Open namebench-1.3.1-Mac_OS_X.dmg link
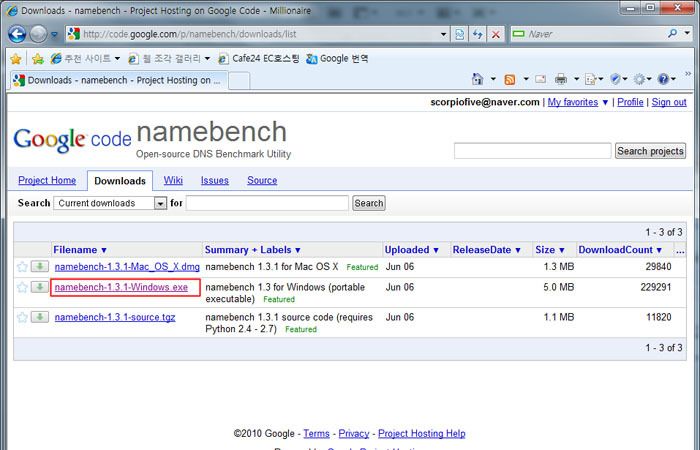The height and width of the screenshot is (450, 700). [127, 267]
